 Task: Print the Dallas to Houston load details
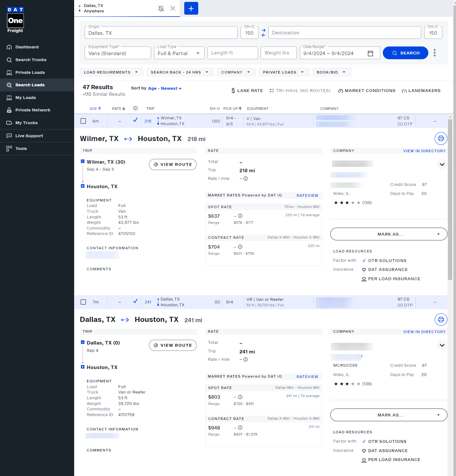(x=441, y=319)
